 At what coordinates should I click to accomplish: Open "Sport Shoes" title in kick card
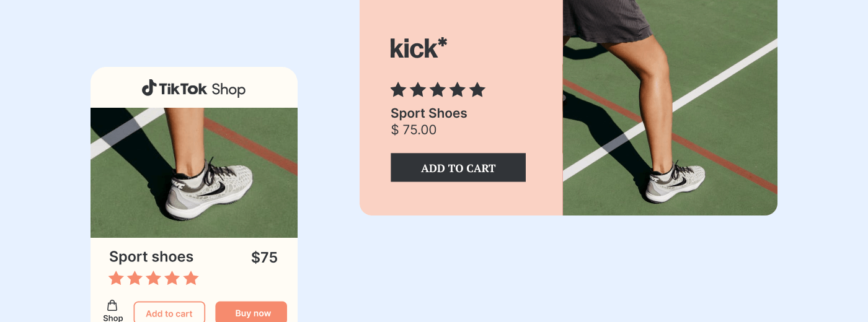(x=429, y=113)
